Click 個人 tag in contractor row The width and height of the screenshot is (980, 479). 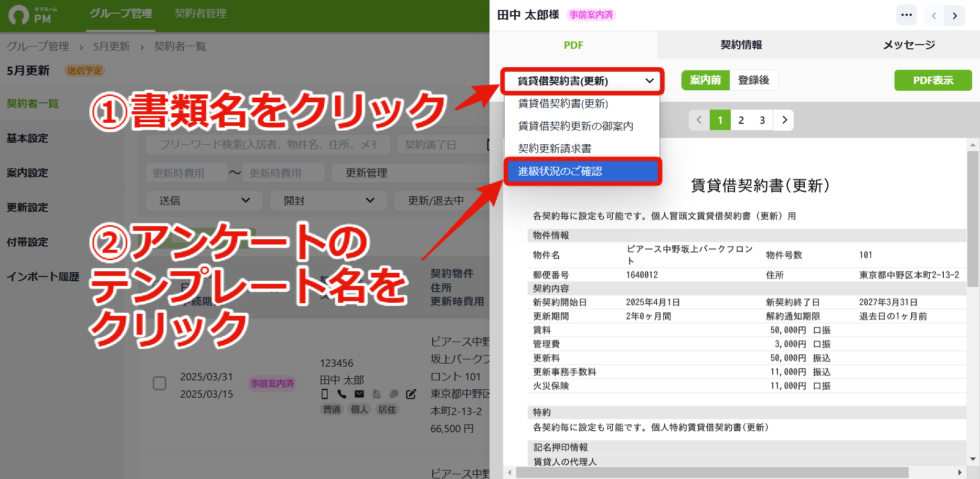click(359, 410)
